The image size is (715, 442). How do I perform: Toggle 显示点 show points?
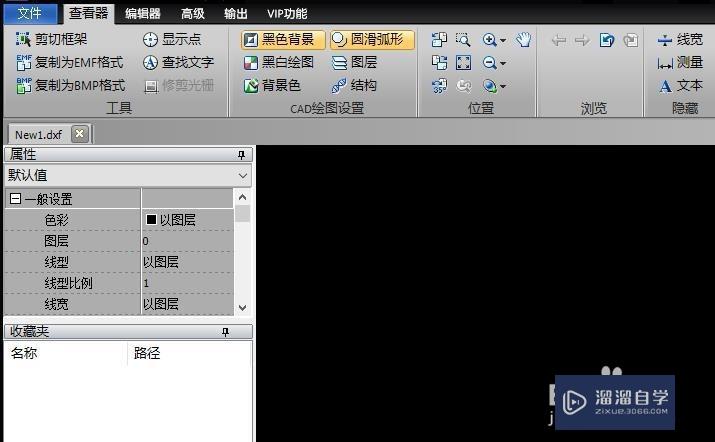coord(171,39)
